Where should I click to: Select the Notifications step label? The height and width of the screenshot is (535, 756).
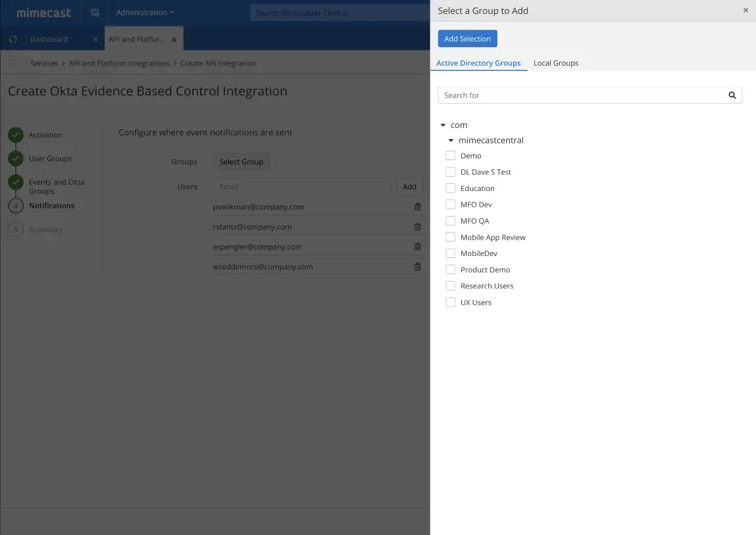click(x=52, y=205)
